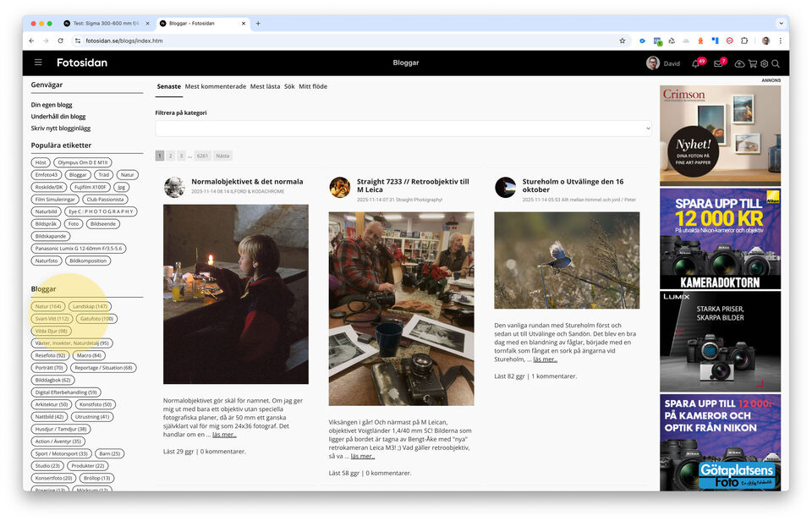The width and height of the screenshot is (812, 521).
Task: Open the shopping cart icon
Action: tap(752, 63)
